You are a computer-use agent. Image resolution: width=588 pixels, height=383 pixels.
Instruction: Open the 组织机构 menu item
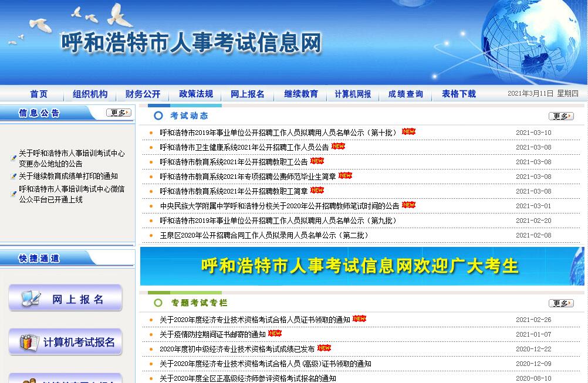click(90, 94)
